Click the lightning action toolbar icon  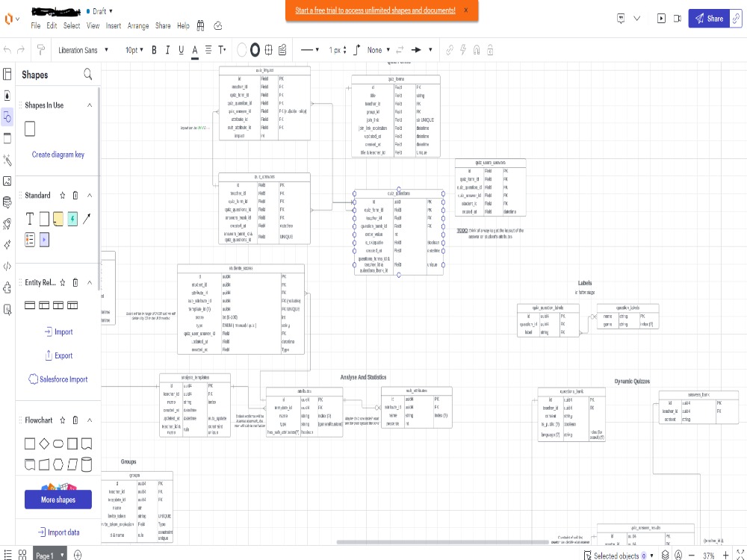tap(463, 49)
